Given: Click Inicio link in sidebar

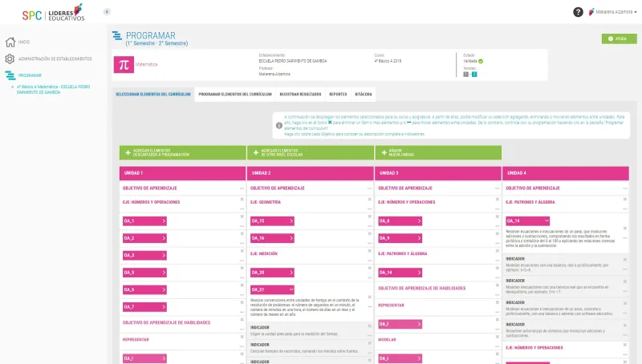Looking at the screenshot, I should click(24, 42).
